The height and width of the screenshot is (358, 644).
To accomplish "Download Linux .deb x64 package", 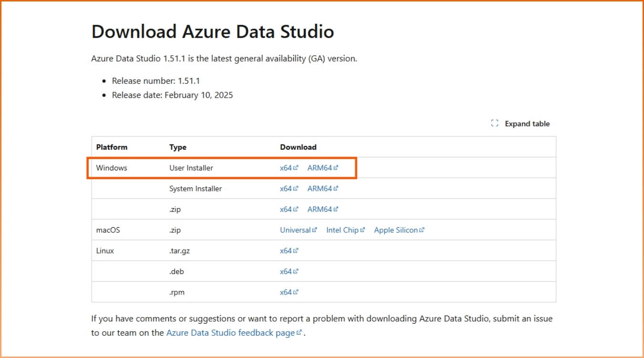I will (289, 271).
